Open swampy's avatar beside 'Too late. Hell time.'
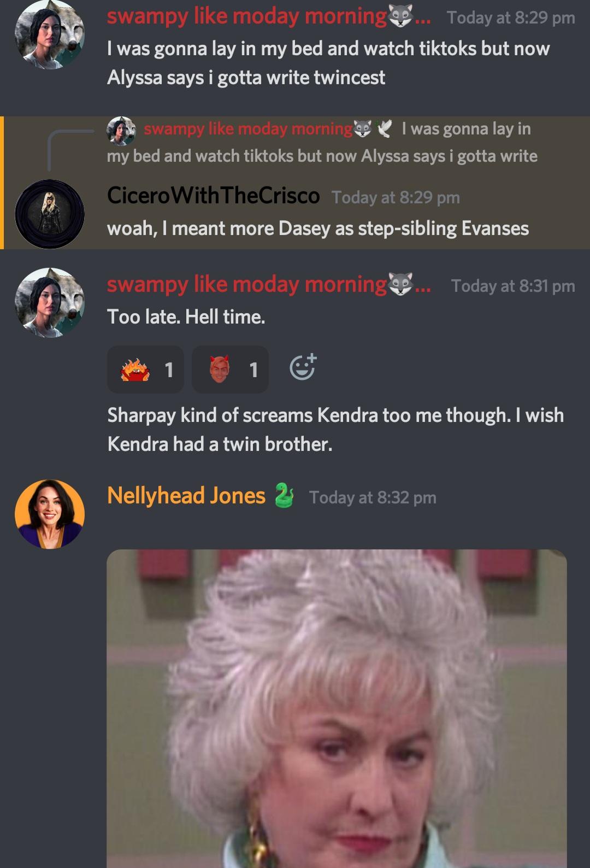This screenshot has width=590, height=868. click(50, 302)
